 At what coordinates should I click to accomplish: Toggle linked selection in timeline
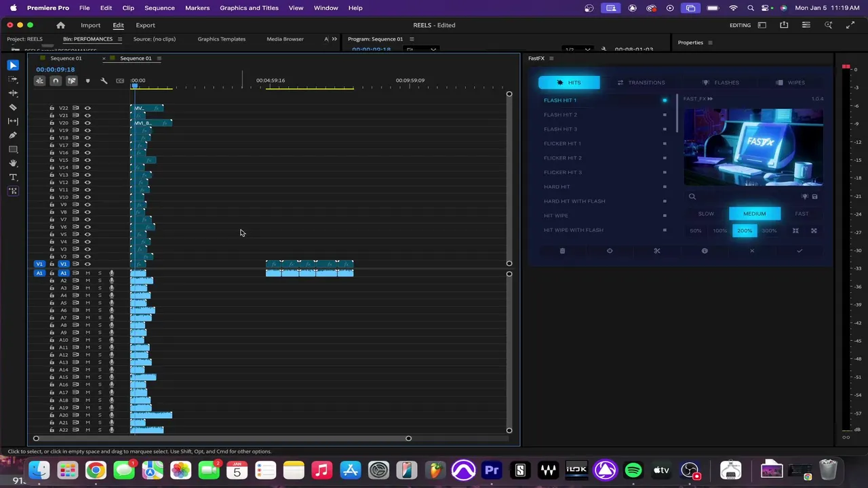click(71, 81)
